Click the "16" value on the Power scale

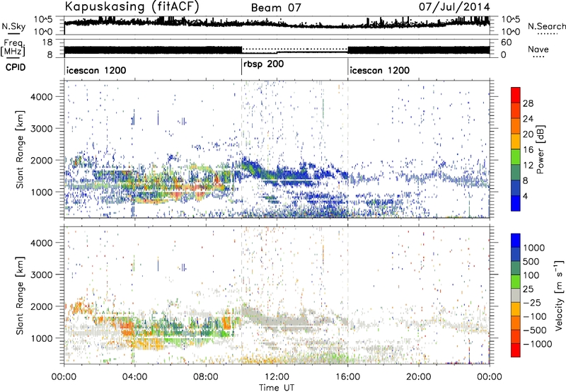[x=528, y=150]
